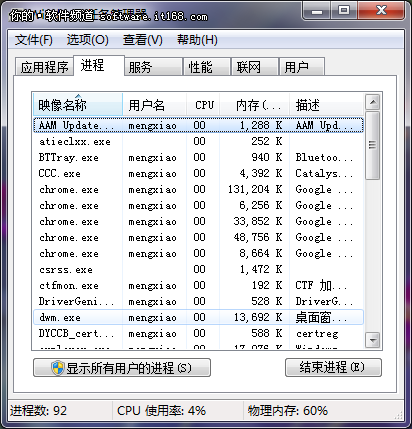The image size is (412, 429).
Task: Click the 结束进程(E) button
Action: point(333,367)
